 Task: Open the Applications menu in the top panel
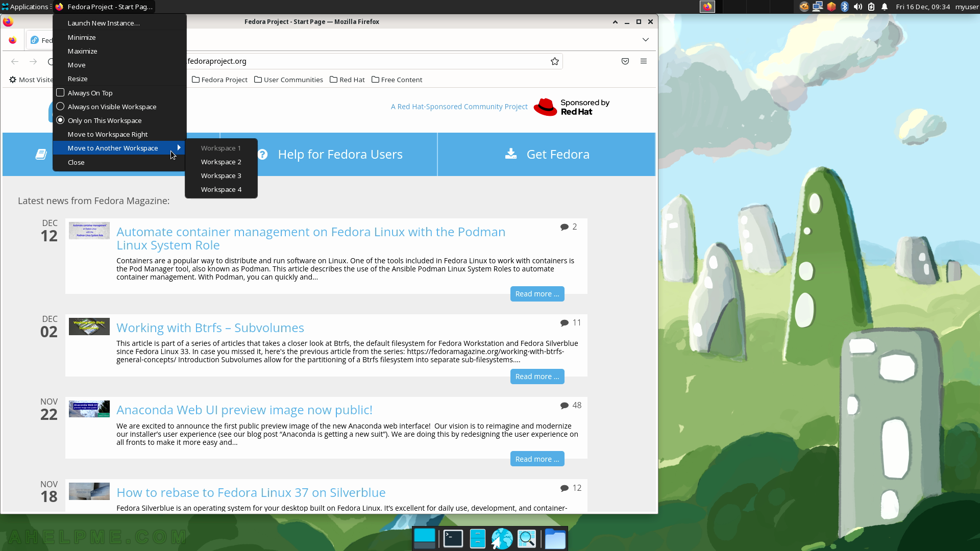click(x=25, y=7)
